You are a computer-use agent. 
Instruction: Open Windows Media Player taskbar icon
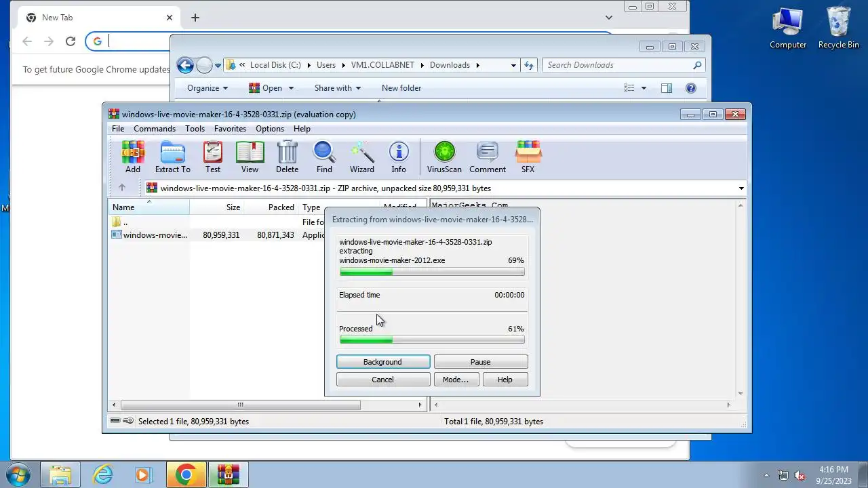coord(144,474)
